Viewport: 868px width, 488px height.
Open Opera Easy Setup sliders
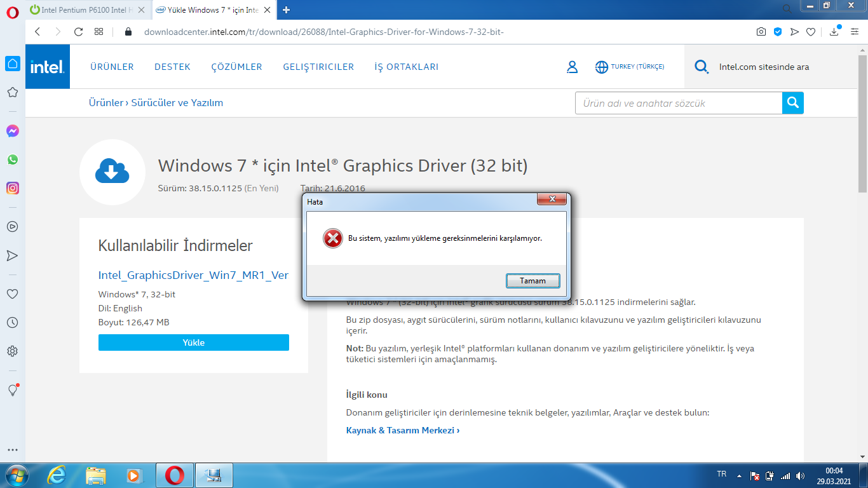853,32
